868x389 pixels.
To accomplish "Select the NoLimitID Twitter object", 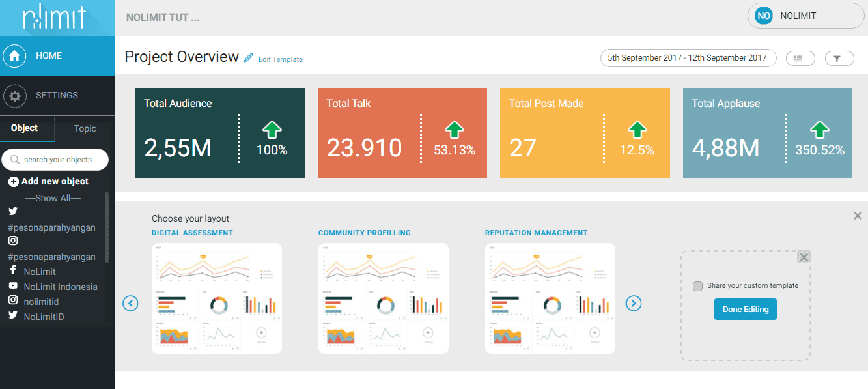I will point(44,317).
